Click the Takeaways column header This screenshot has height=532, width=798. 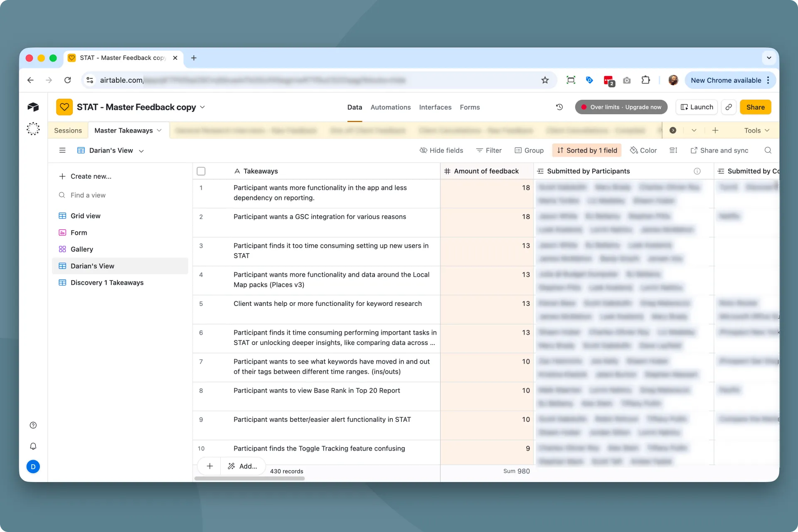point(316,171)
